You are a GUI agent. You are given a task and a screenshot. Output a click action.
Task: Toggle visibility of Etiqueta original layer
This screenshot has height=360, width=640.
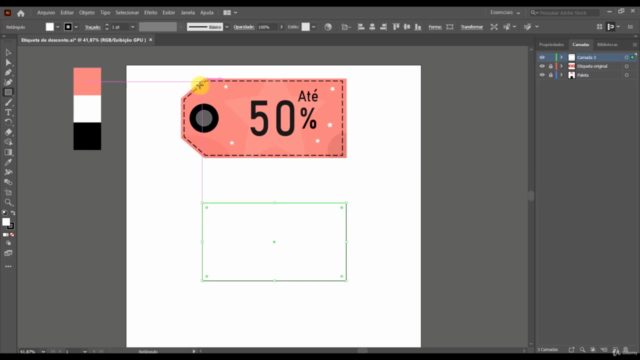[542, 66]
